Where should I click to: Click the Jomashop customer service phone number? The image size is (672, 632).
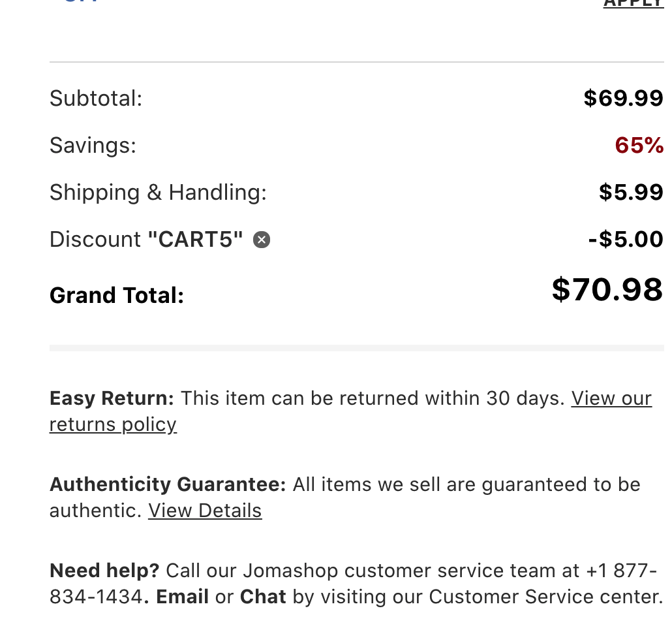coord(95,597)
